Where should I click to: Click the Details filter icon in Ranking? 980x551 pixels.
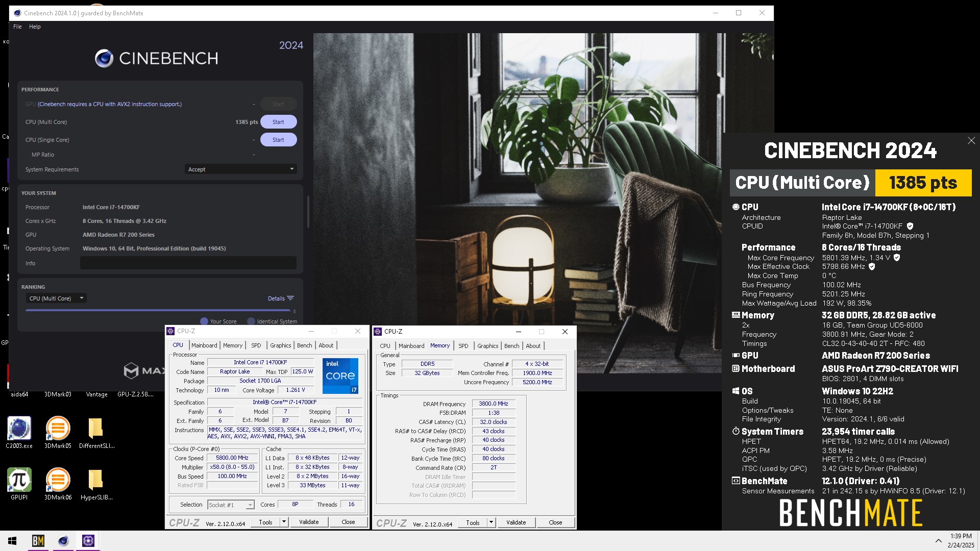(290, 298)
